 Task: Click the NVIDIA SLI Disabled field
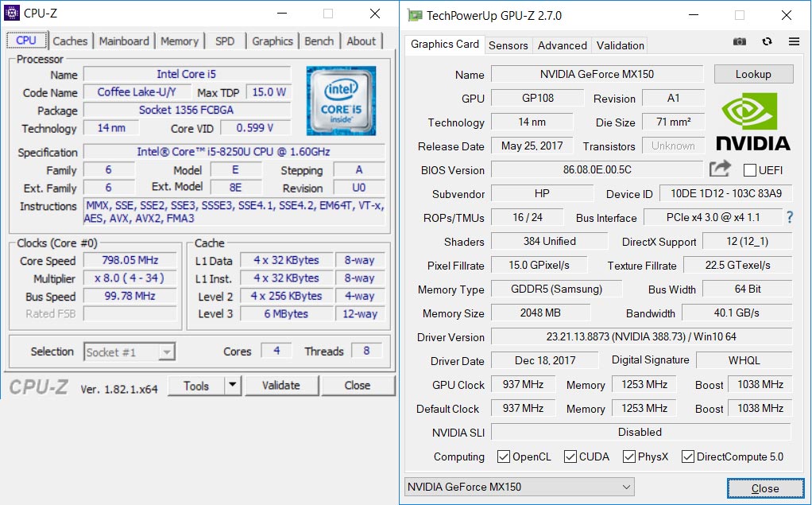[x=641, y=432]
